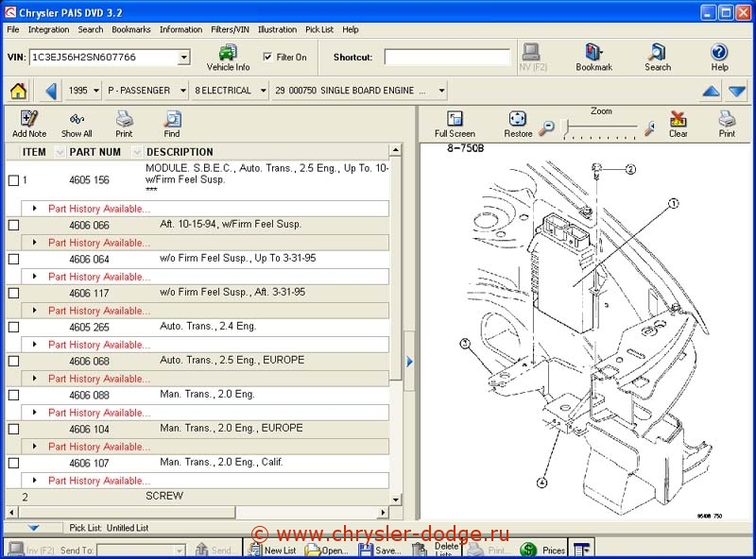Sort by the PART NUM column header
Viewport: 756px width, 559px height.
coord(95,152)
